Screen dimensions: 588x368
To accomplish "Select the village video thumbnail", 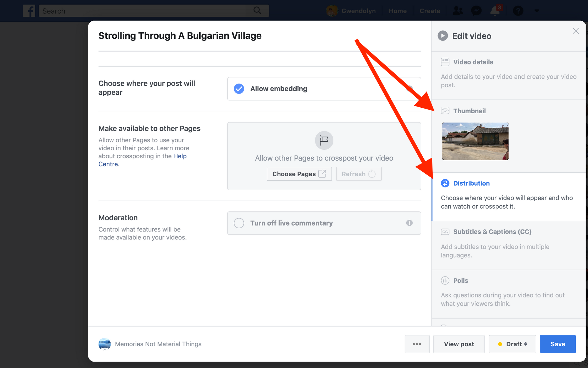I will (475, 141).
